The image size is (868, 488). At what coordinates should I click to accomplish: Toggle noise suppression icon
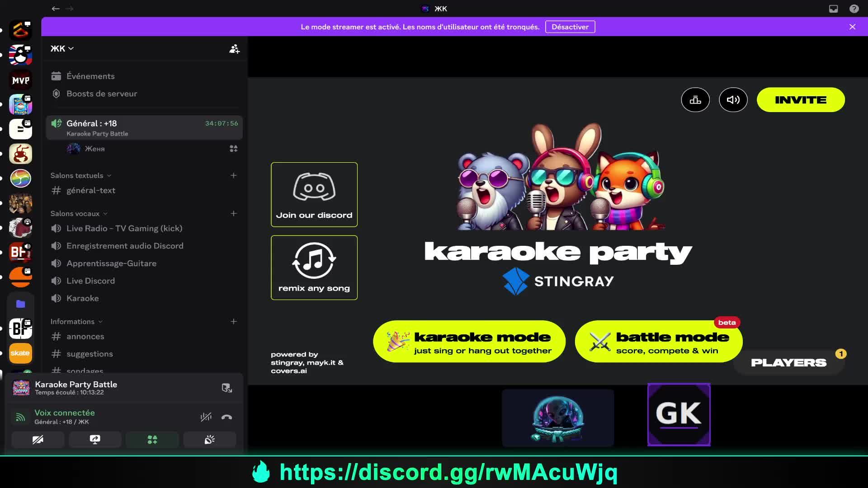click(x=206, y=417)
